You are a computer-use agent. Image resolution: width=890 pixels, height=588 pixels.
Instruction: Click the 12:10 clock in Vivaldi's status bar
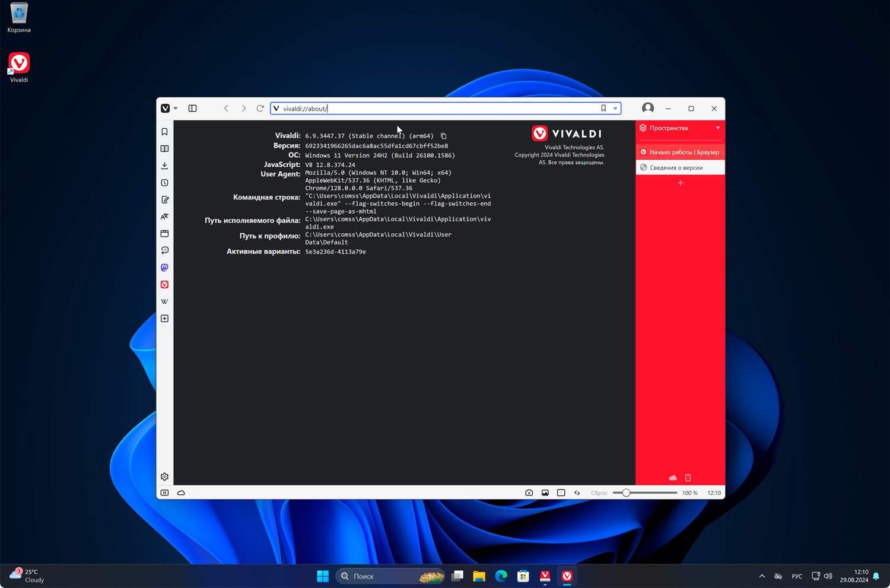click(x=714, y=493)
